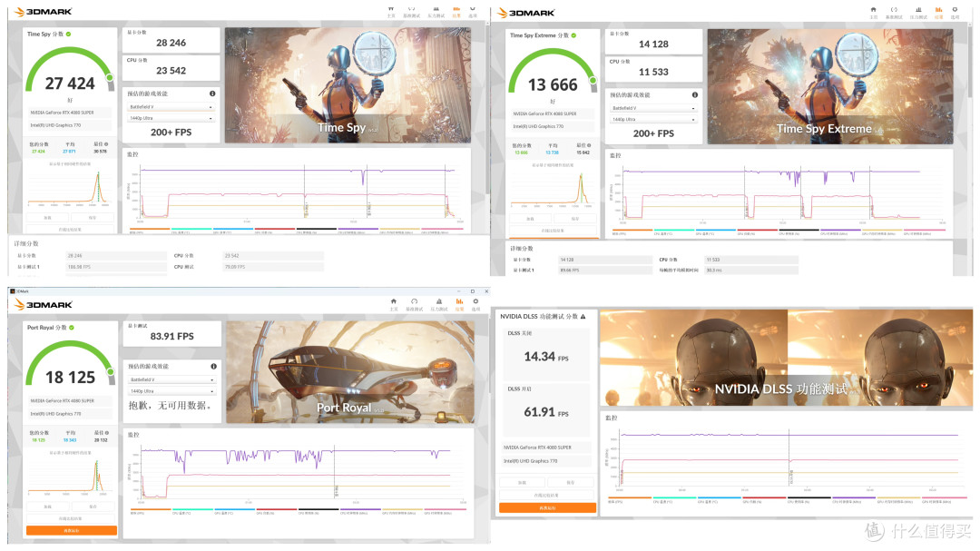Toggle teal CPU temperature legend in Time Spy chart
Screen dimensions: 980x551
(x=191, y=230)
